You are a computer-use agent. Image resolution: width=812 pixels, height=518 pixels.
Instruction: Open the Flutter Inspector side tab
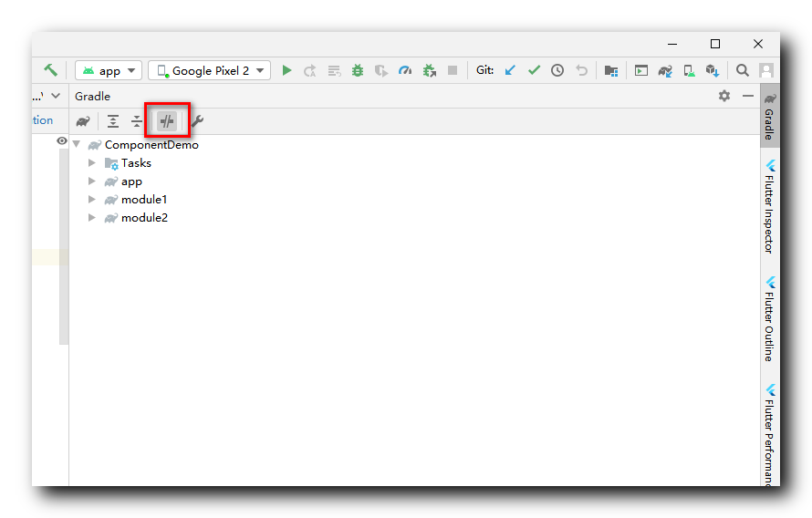(x=769, y=206)
